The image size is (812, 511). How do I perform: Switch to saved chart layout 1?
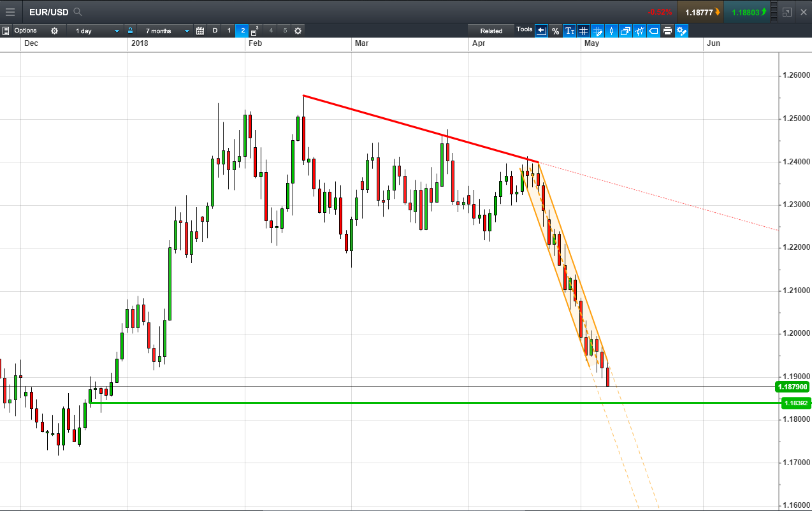tap(229, 31)
